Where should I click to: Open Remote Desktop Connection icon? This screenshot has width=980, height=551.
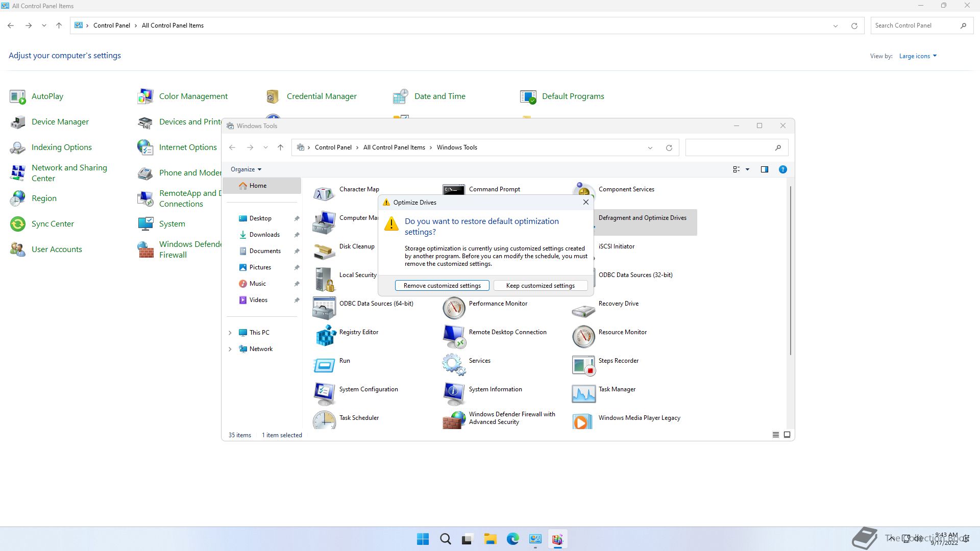(454, 337)
